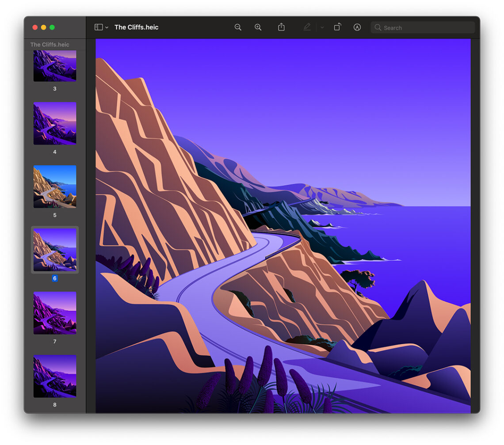Image resolution: width=504 pixels, height=445 pixels.
Task: Expand the markup tools chevron
Action: coord(321,27)
